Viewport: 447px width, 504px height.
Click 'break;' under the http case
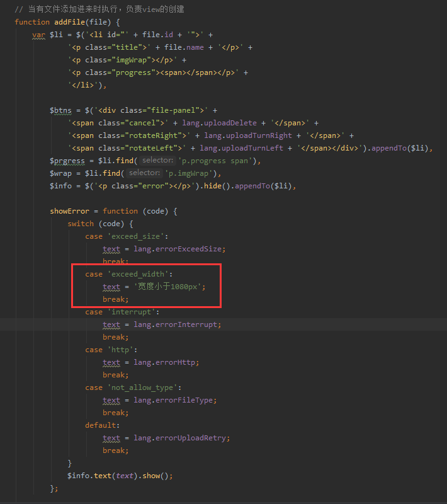click(116, 375)
